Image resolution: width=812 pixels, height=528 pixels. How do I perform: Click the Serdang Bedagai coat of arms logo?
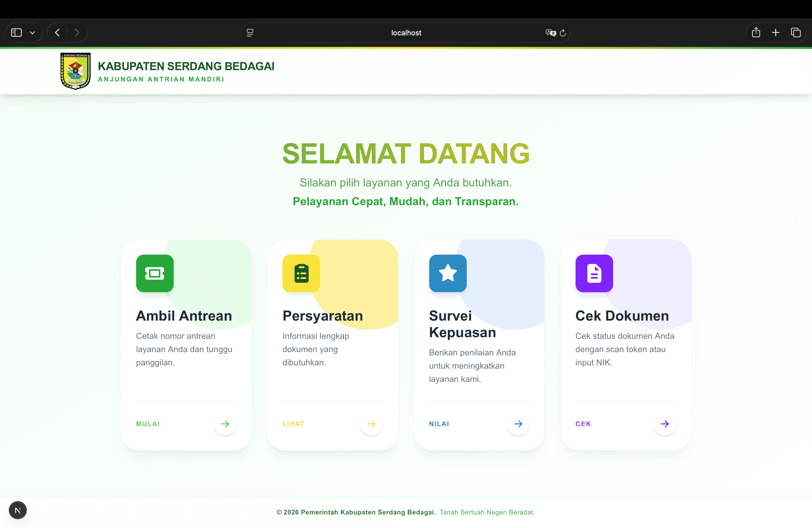[x=75, y=71]
